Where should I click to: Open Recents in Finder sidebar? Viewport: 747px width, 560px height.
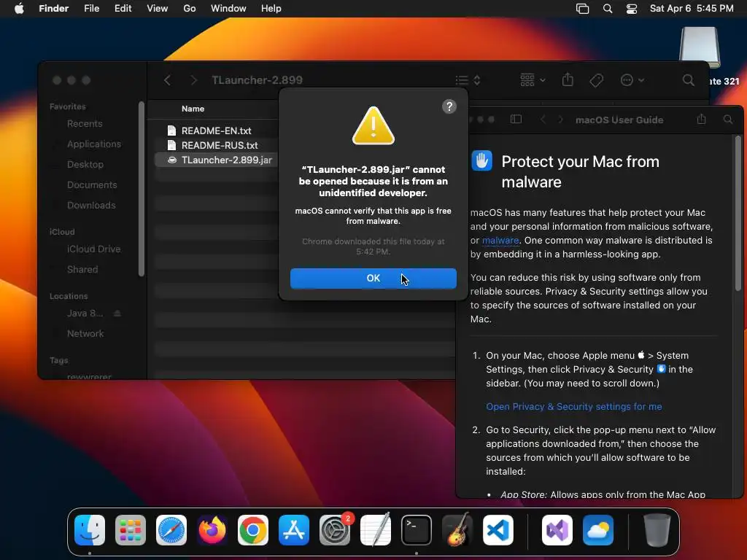[85, 124]
